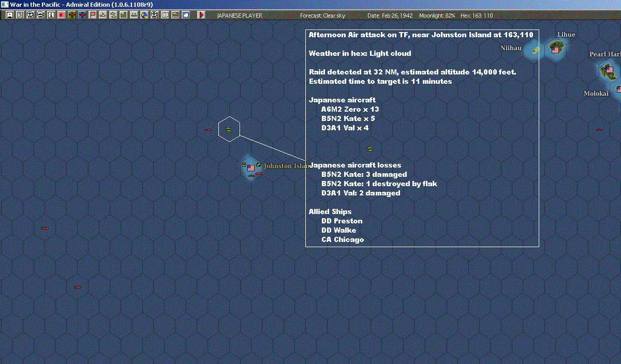The height and width of the screenshot is (364, 621).
Task: Click the 'Raid detected at 32 NM' line
Action: pyautogui.click(x=412, y=72)
